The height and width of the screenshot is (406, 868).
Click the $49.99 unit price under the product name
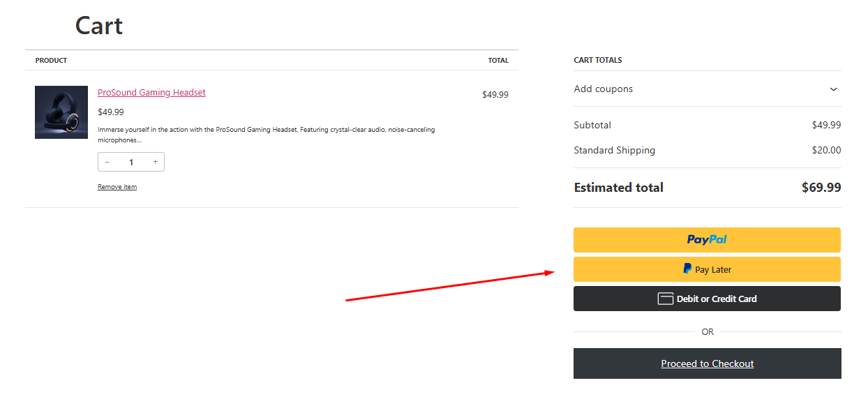(111, 112)
